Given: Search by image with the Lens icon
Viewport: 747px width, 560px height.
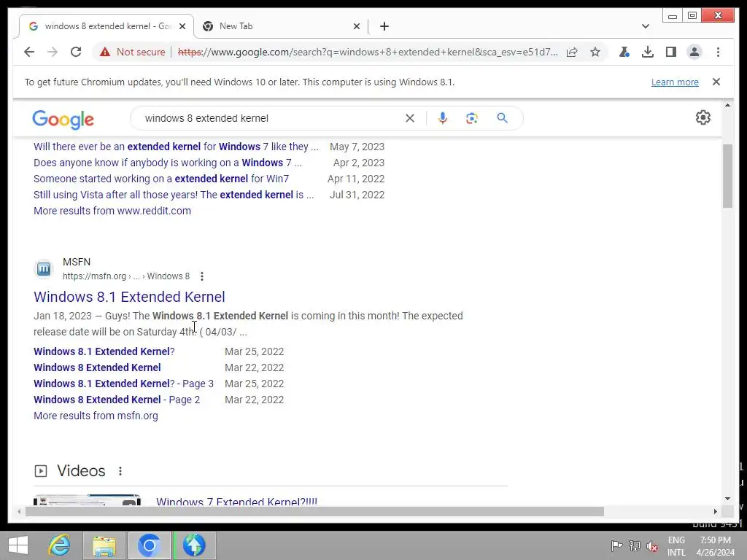Looking at the screenshot, I should point(472,118).
